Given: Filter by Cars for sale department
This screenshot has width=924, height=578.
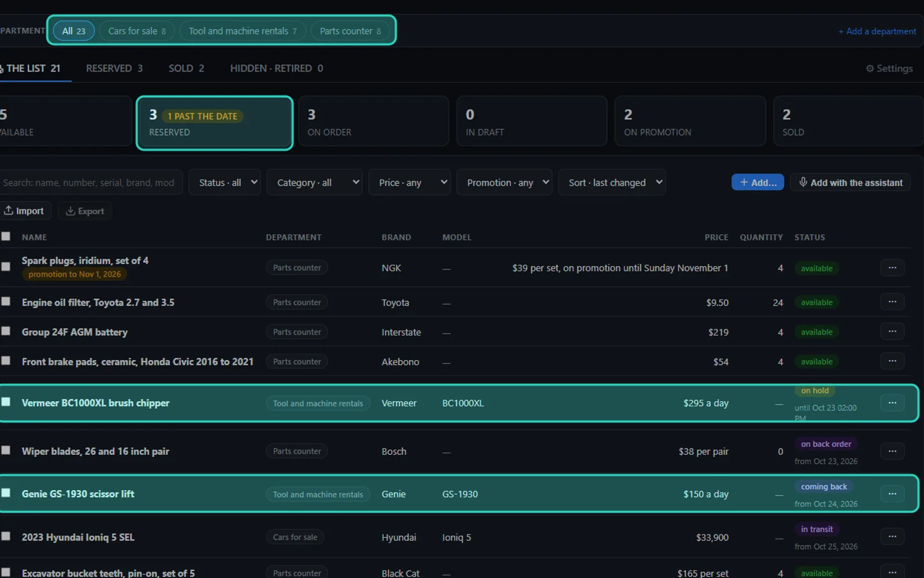Looking at the screenshot, I should (137, 31).
